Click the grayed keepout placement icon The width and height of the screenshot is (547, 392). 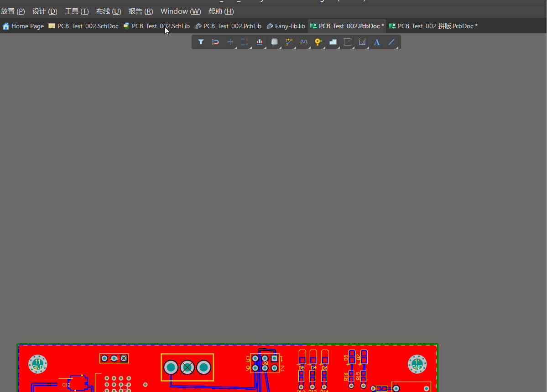pos(348,42)
